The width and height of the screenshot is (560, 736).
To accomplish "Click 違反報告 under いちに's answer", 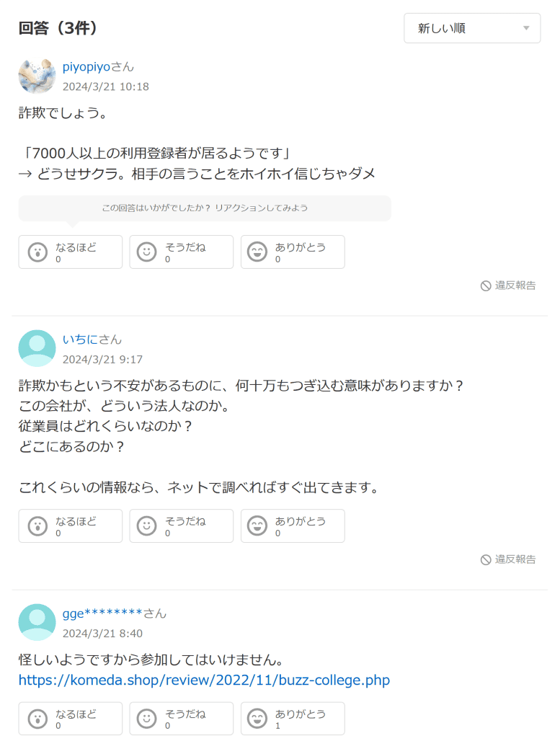I will (508, 559).
